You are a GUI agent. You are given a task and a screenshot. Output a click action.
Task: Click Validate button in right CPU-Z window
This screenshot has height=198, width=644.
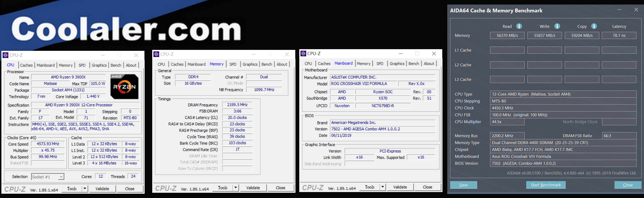[x=400, y=187]
